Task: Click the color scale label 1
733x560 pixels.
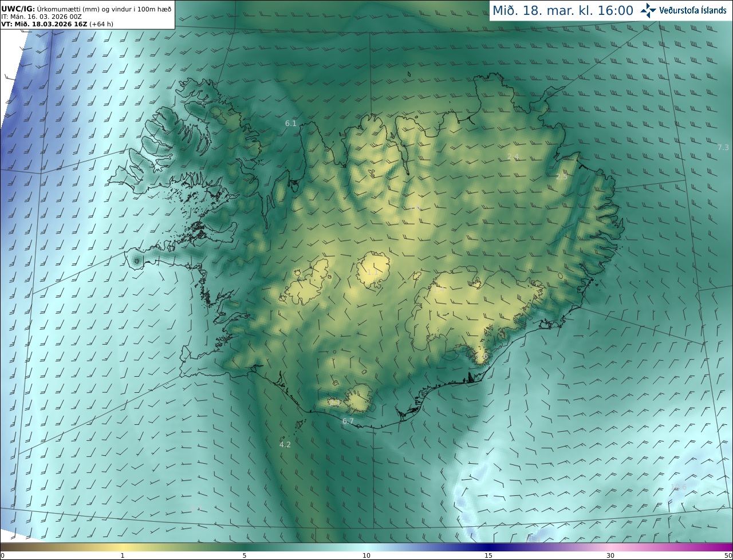Action: (x=123, y=555)
